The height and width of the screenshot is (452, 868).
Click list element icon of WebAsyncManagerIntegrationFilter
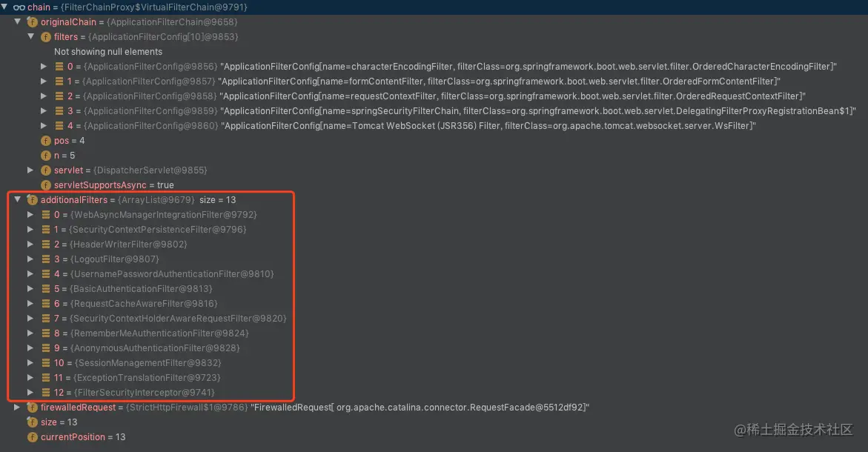point(46,215)
